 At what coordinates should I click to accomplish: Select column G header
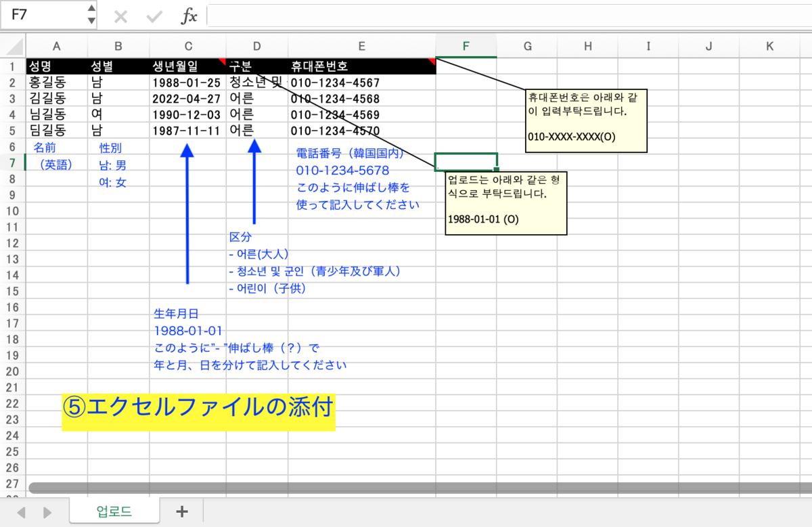(x=527, y=46)
